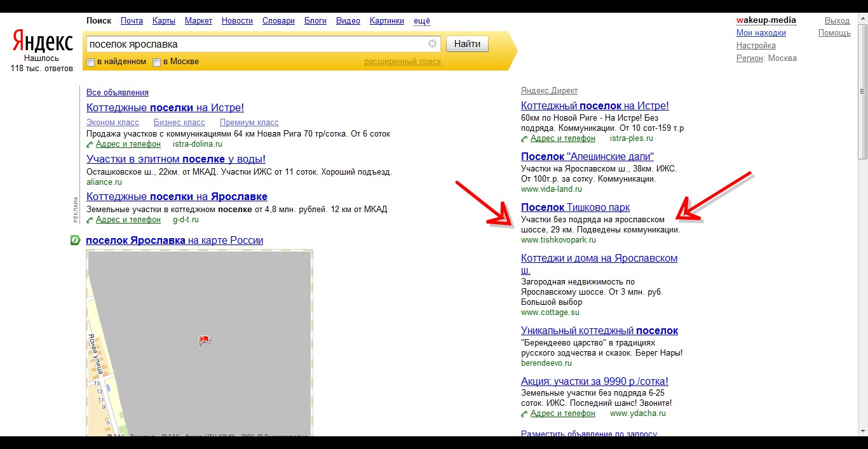Viewport: 868px width, 449px height.
Task: Open the Почта tab
Action: point(132,20)
